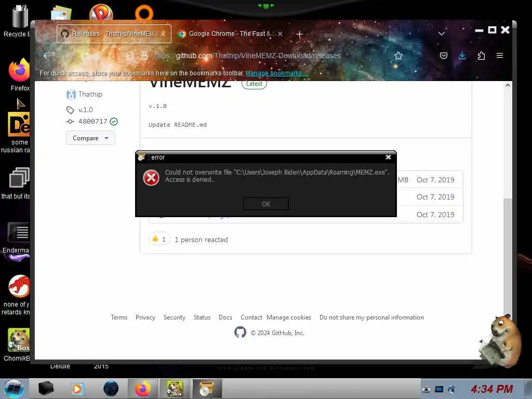
Task: Close the error dialog with its X
Action: point(388,157)
